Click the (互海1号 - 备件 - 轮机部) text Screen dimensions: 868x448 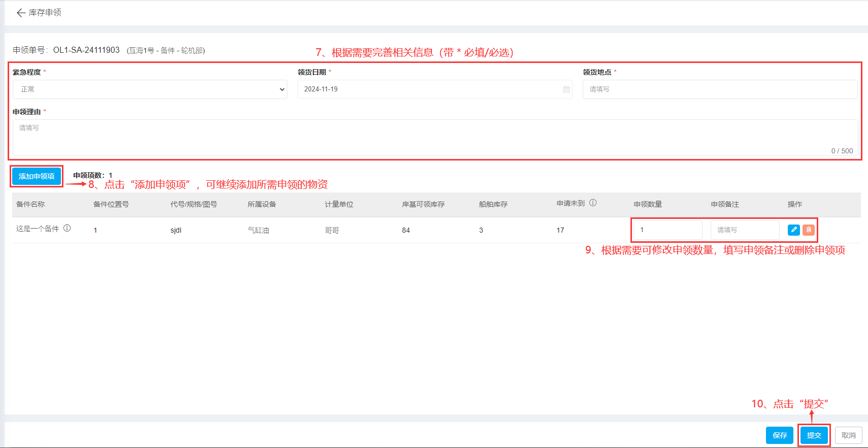point(165,50)
